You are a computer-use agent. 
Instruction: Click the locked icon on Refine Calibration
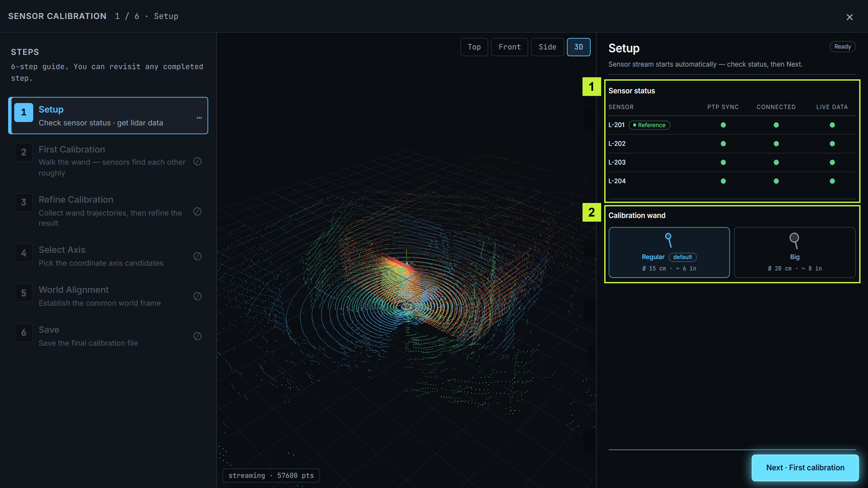click(197, 211)
